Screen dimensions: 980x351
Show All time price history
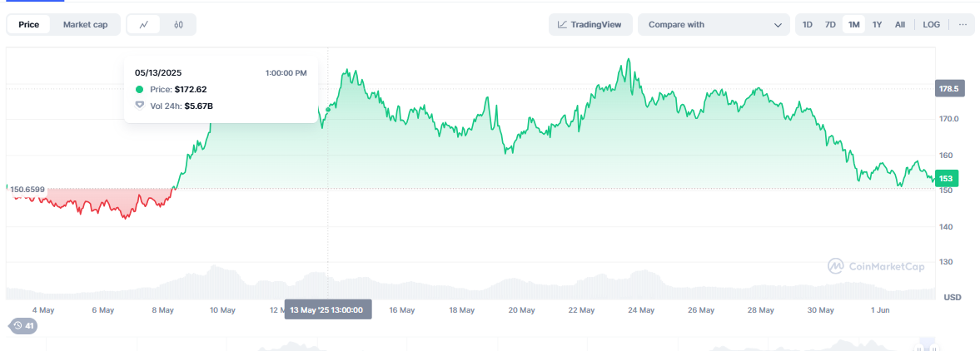(x=900, y=25)
